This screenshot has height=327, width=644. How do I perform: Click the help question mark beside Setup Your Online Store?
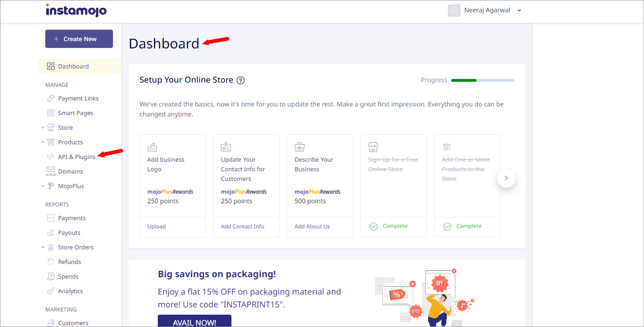(241, 80)
